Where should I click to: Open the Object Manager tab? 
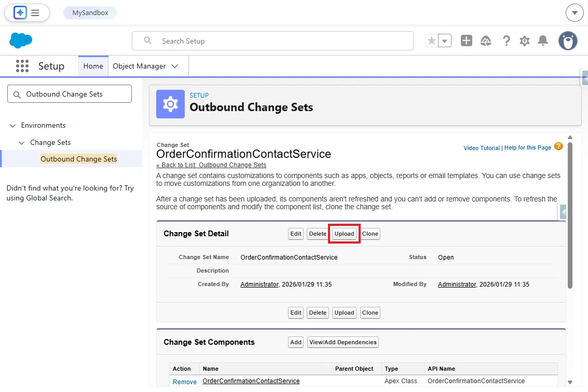point(139,66)
